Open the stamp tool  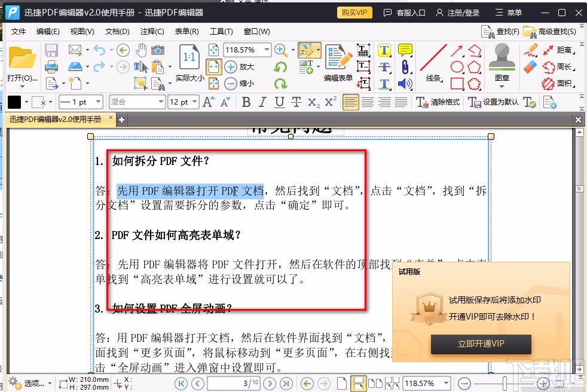pos(502,60)
